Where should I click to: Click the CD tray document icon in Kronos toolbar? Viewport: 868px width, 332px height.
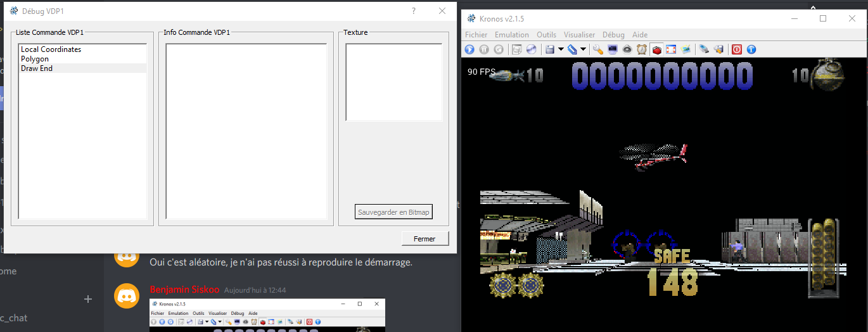click(x=516, y=49)
